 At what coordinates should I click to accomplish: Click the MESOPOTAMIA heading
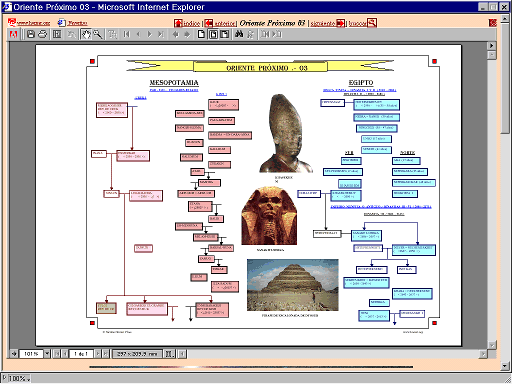click(x=174, y=82)
